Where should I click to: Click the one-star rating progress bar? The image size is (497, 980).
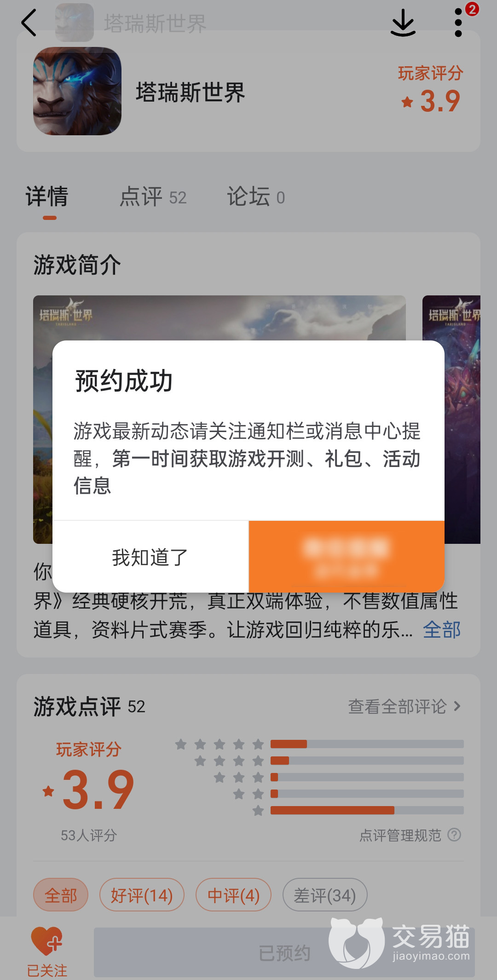point(367,810)
